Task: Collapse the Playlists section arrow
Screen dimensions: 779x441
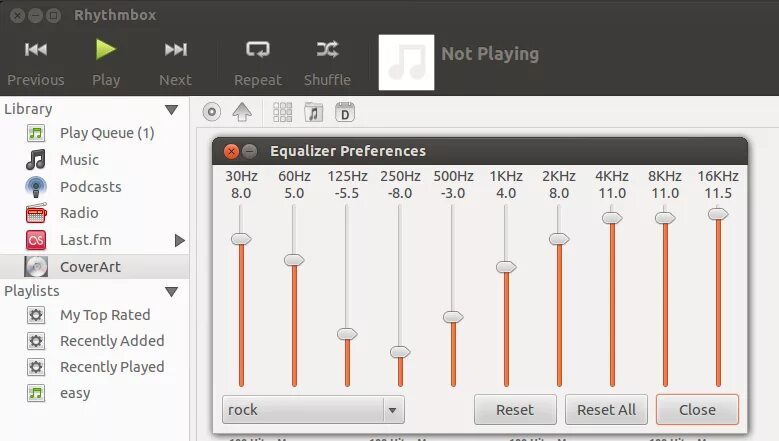Action: coord(171,292)
